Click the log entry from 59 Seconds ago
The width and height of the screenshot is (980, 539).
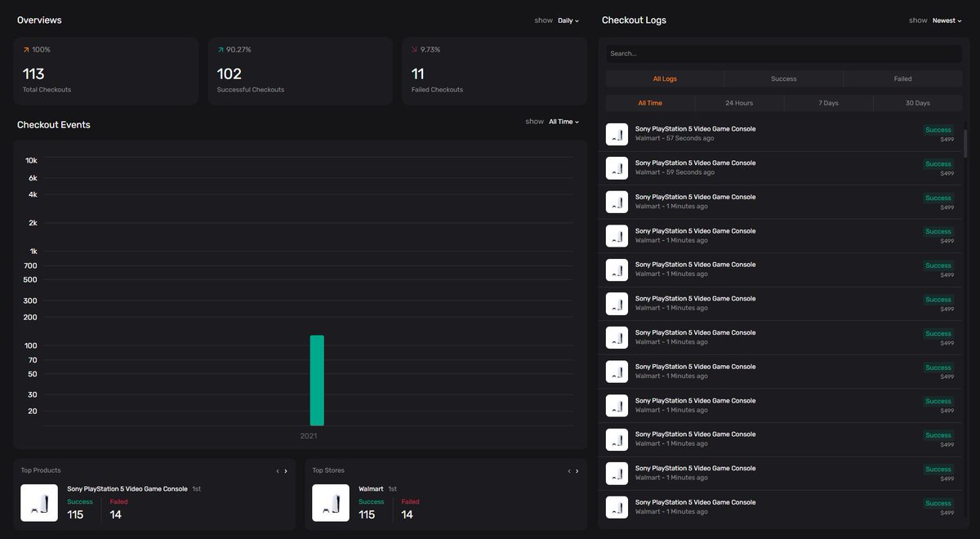(x=782, y=168)
